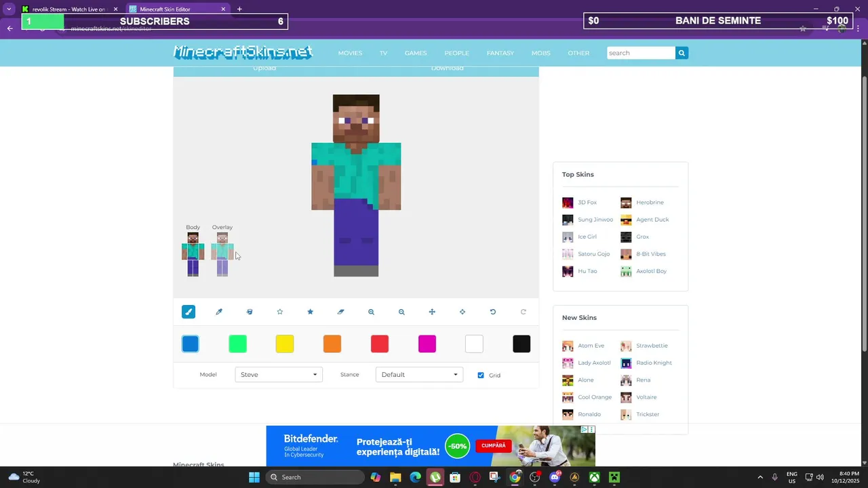Click the Windows taskbar Search box
The height and width of the screenshot is (488, 868).
[315, 477]
